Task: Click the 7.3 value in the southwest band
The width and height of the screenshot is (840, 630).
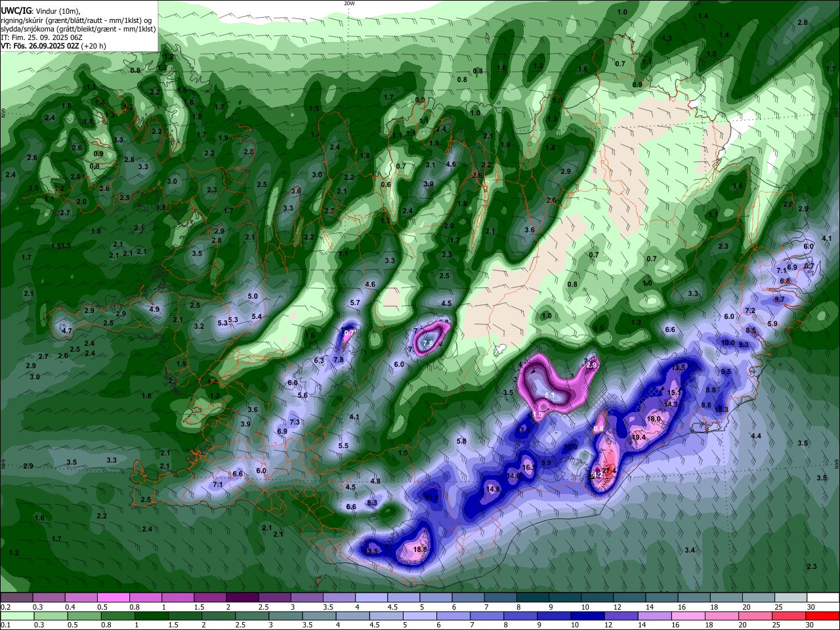Action: click(295, 422)
